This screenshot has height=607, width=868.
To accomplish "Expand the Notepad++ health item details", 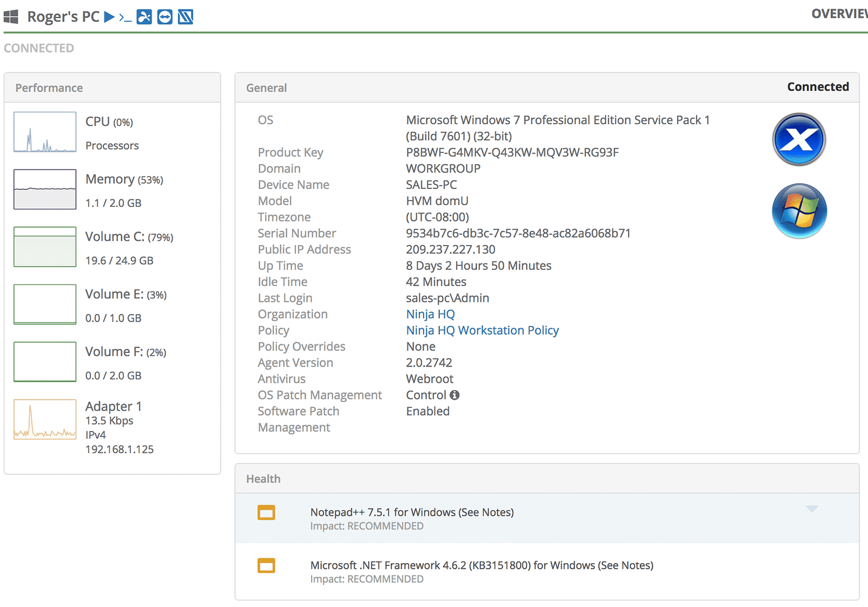I will tap(811, 509).
